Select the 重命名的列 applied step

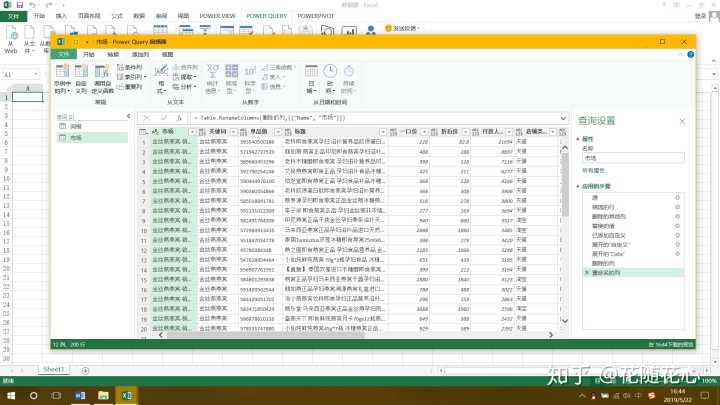[x=606, y=272]
